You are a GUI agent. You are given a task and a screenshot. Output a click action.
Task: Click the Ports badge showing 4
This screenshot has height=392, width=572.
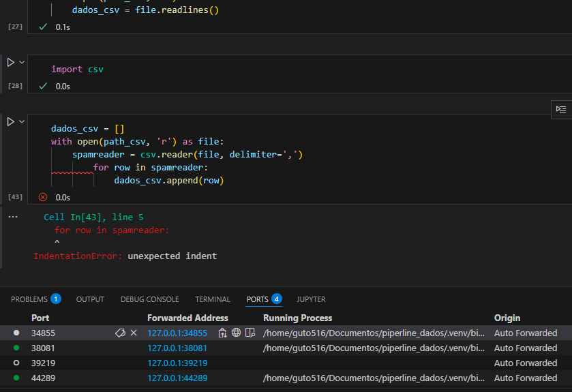click(277, 299)
